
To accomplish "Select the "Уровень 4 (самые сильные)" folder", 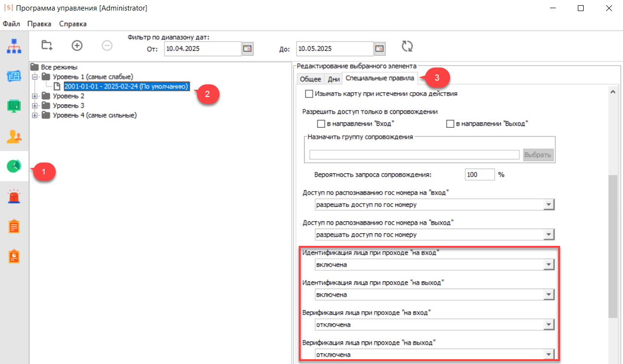I will click(x=94, y=115).
